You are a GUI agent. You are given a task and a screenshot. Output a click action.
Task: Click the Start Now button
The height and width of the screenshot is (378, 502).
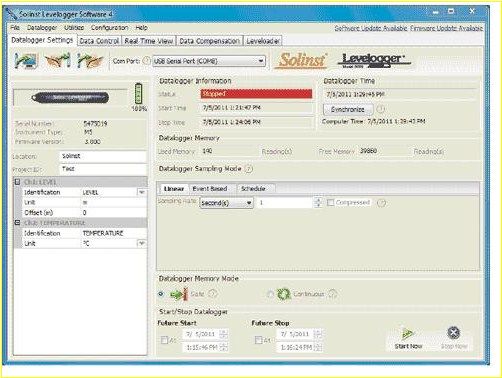click(x=408, y=339)
